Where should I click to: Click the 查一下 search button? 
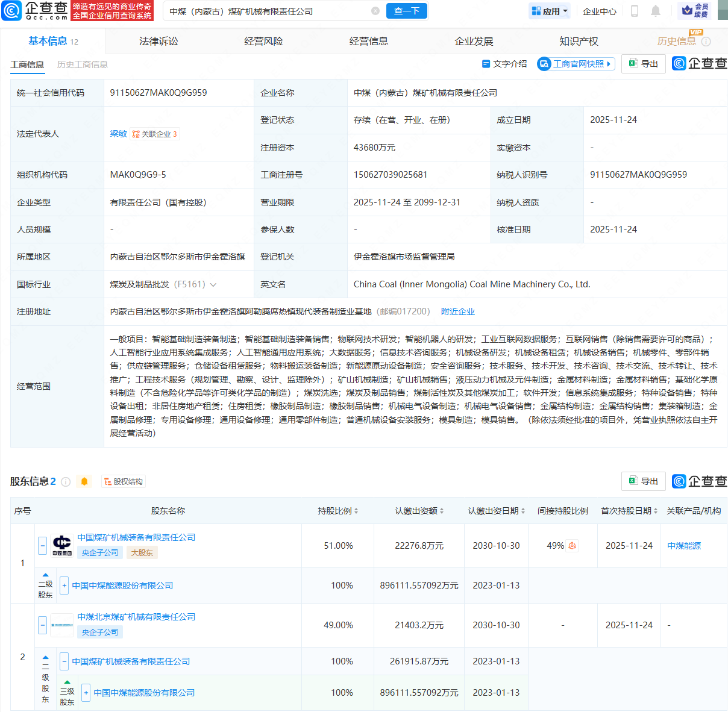point(407,11)
